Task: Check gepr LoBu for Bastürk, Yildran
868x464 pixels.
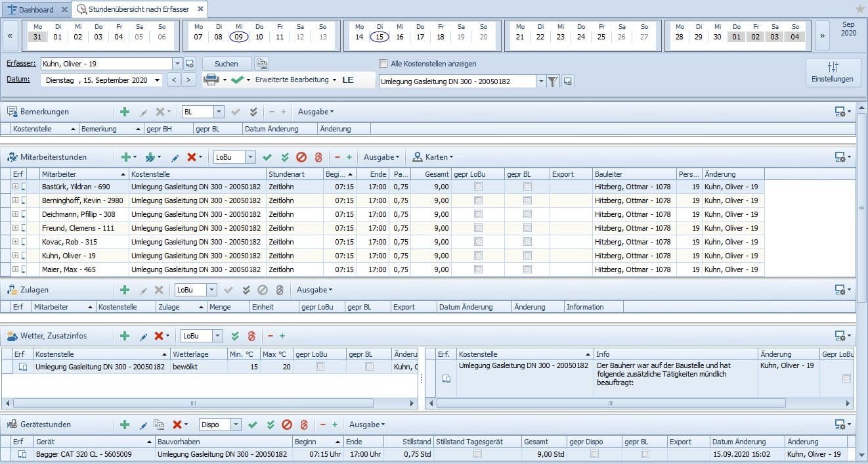Action: (x=478, y=187)
